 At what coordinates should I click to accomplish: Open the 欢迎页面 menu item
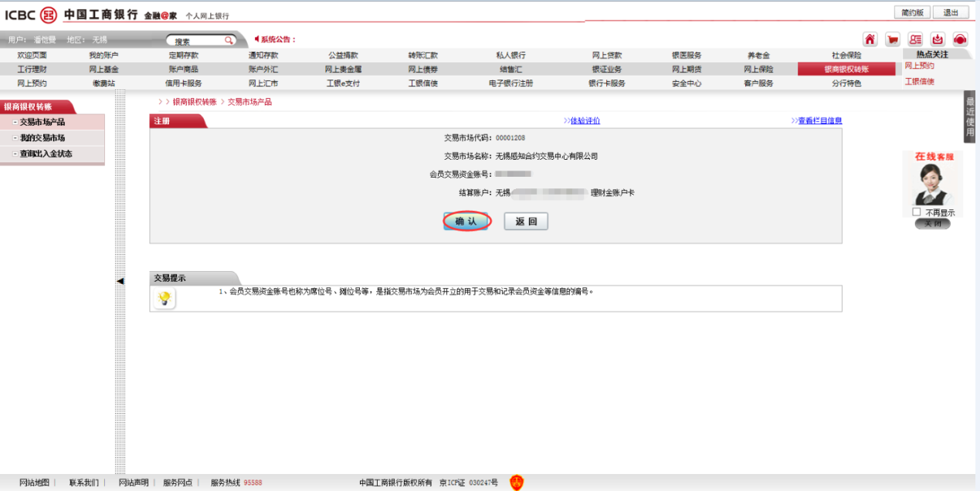[32, 56]
